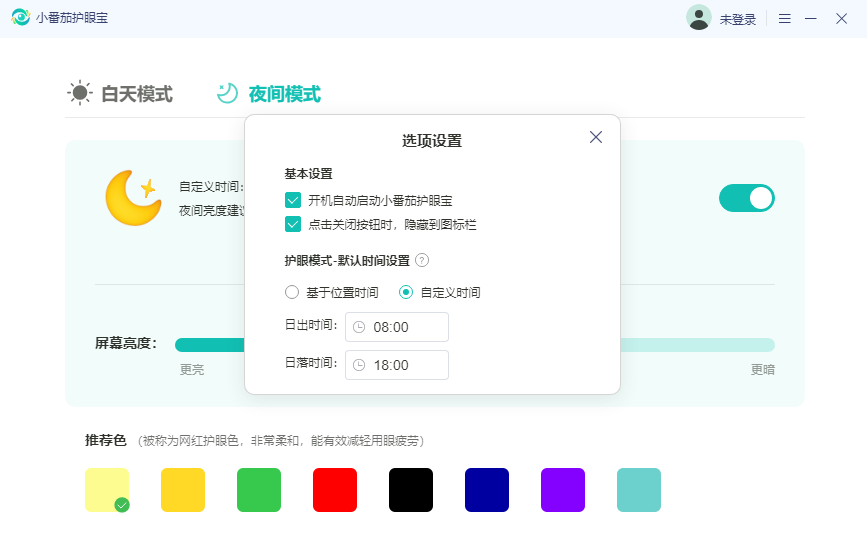Switch to the 白天模式 tab
867x542 pixels.
121,94
